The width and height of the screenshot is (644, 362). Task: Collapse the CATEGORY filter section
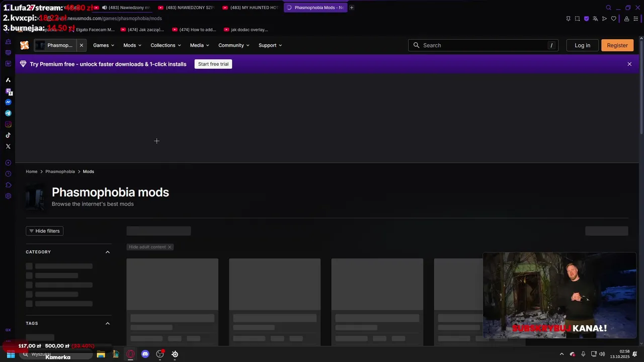108,252
